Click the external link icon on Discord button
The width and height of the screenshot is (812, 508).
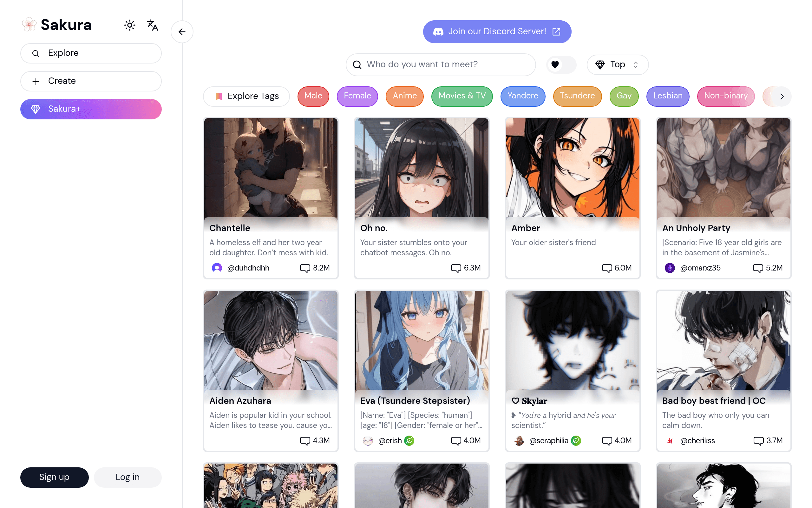556,31
